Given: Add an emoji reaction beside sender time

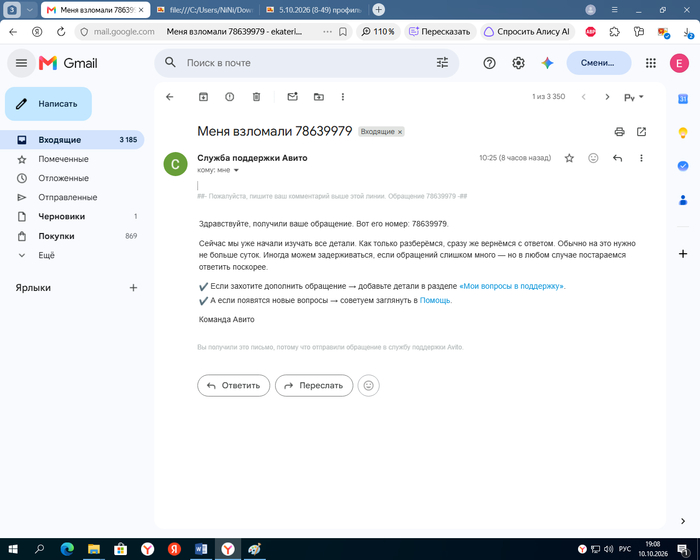Looking at the screenshot, I should pos(593,158).
